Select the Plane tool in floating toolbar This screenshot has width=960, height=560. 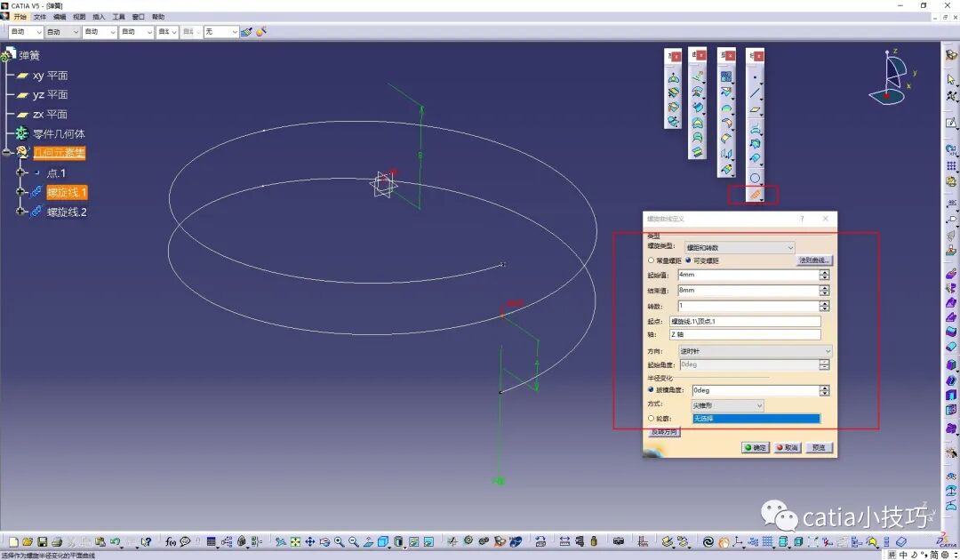[755, 109]
